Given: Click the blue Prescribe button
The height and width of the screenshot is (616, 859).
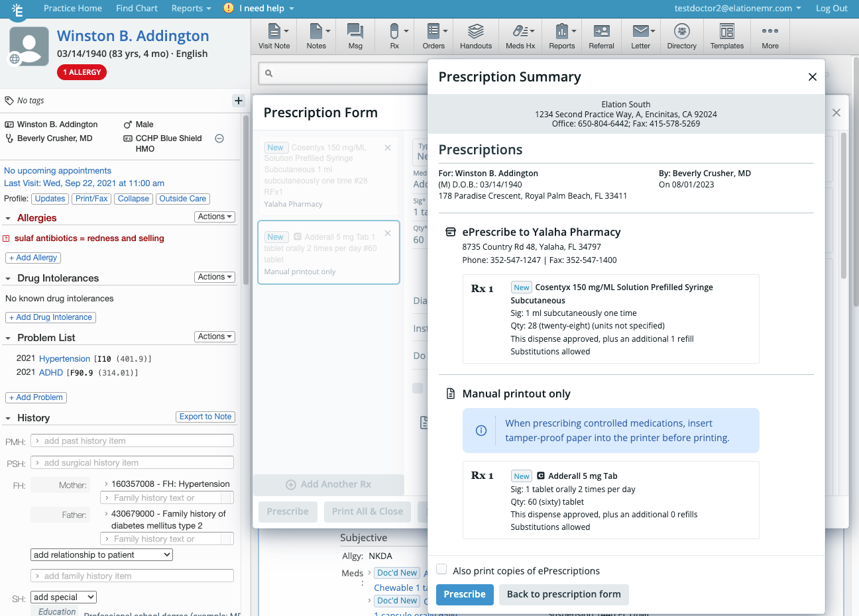Looking at the screenshot, I should (465, 594).
